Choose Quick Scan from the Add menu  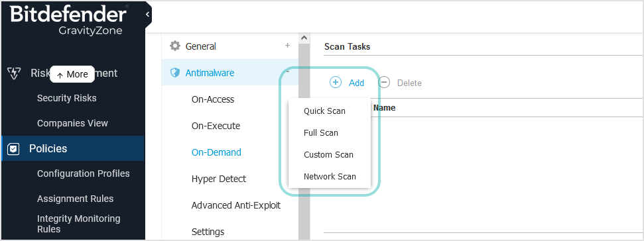coord(324,111)
